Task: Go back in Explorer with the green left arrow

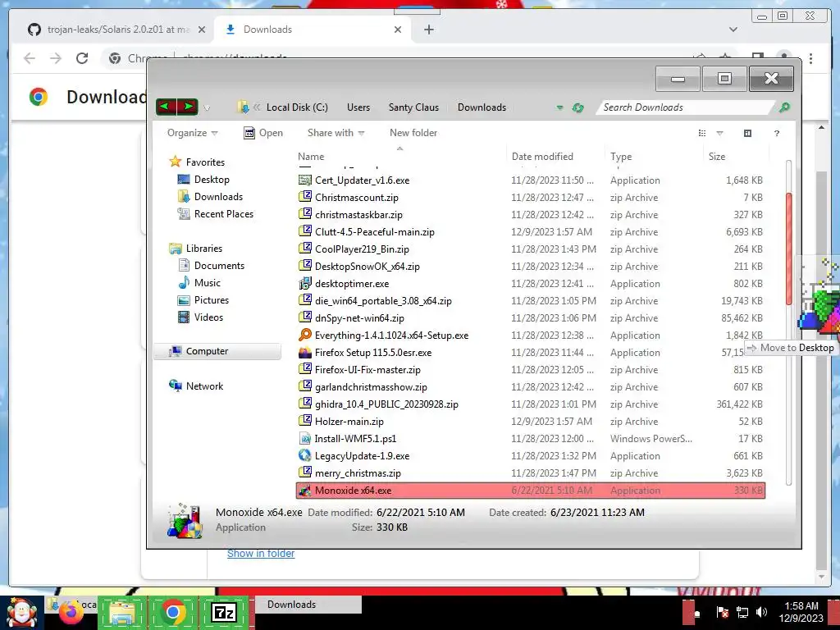Action: [x=166, y=107]
